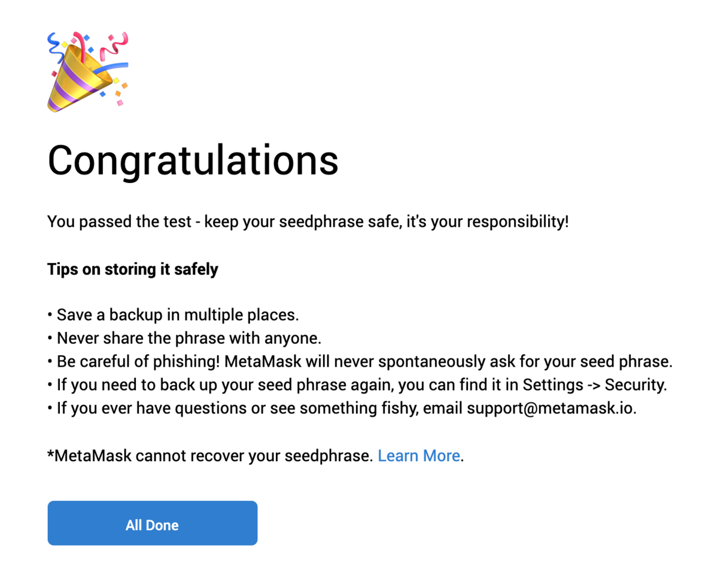This screenshot has height=588, width=718.
Task: Open the Learn More link
Action: click(419, 456)
